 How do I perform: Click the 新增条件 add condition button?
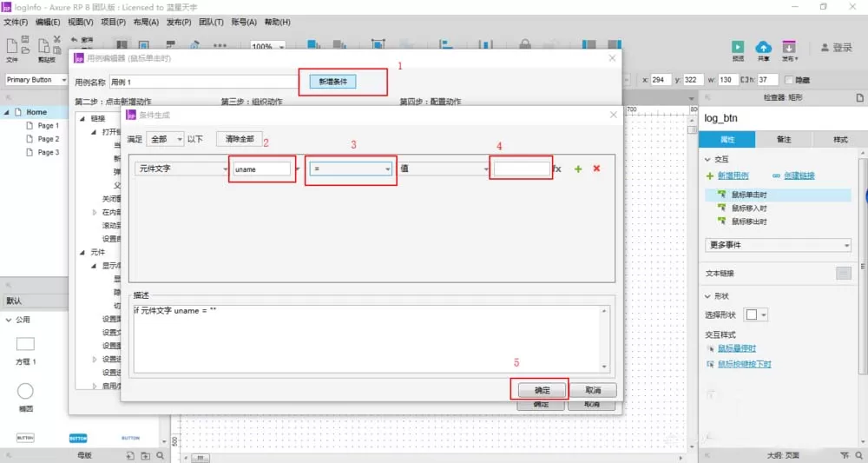pos(332,82)
